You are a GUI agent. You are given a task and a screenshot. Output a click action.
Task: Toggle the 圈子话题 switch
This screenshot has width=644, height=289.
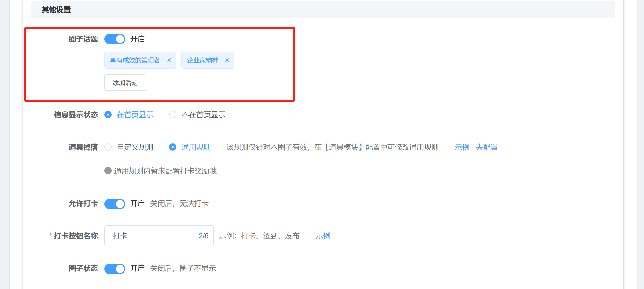pos(115,39)
